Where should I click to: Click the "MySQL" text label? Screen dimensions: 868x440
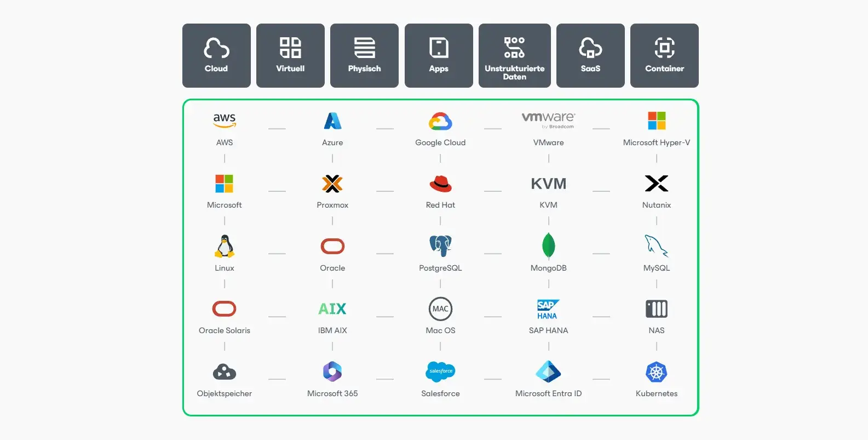[657, 268]
